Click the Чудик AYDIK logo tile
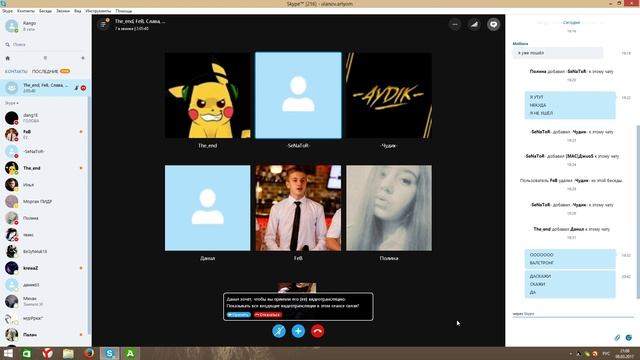The height and width of the screenshot is (360, 640). click(x=389, y=95)
